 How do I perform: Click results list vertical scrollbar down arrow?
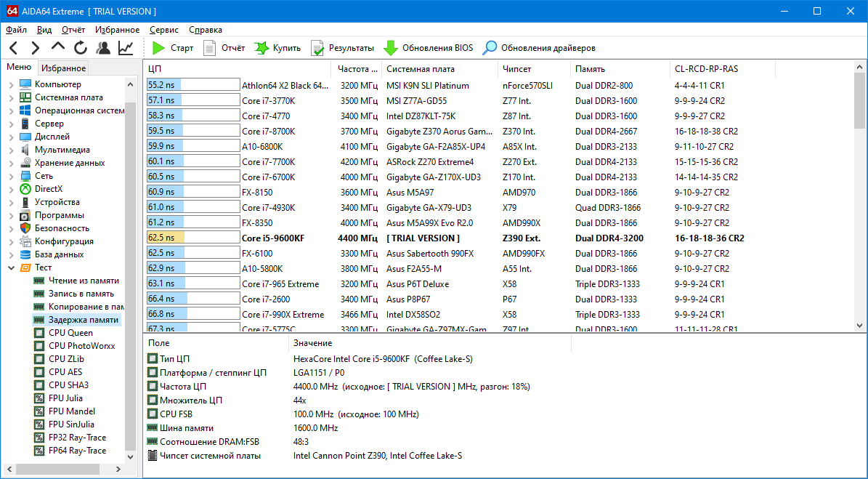tap(860, 326)
